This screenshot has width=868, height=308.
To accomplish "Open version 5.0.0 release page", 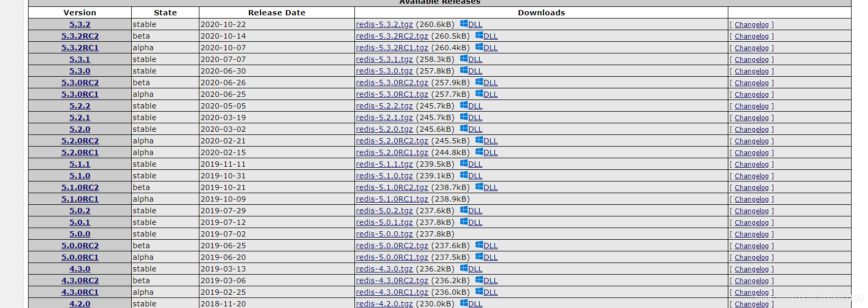I will pyautogui.click(x=80, y=234).
